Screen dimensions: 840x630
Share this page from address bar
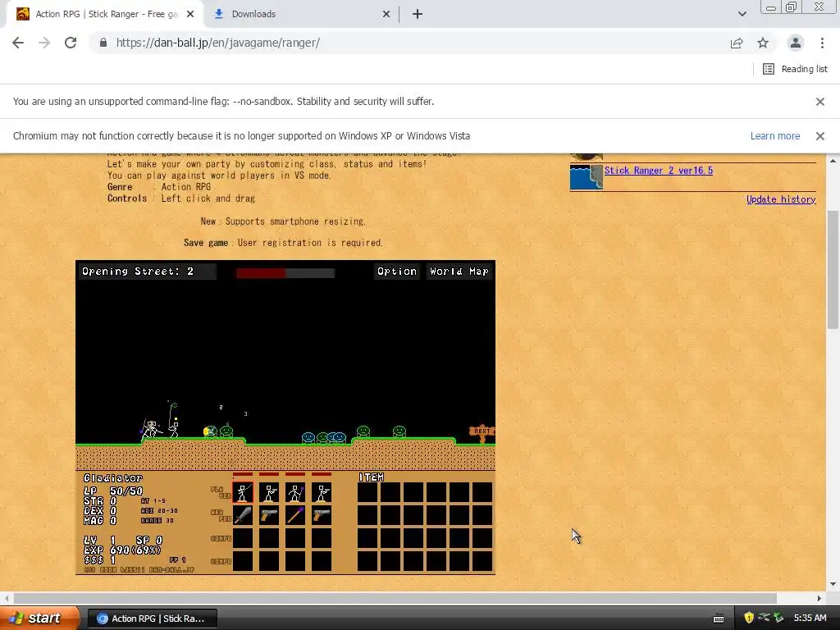(x=737, y=43)
